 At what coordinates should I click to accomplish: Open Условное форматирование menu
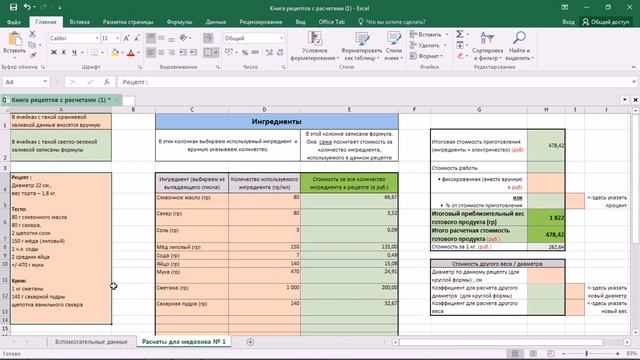tap(315, 46)
